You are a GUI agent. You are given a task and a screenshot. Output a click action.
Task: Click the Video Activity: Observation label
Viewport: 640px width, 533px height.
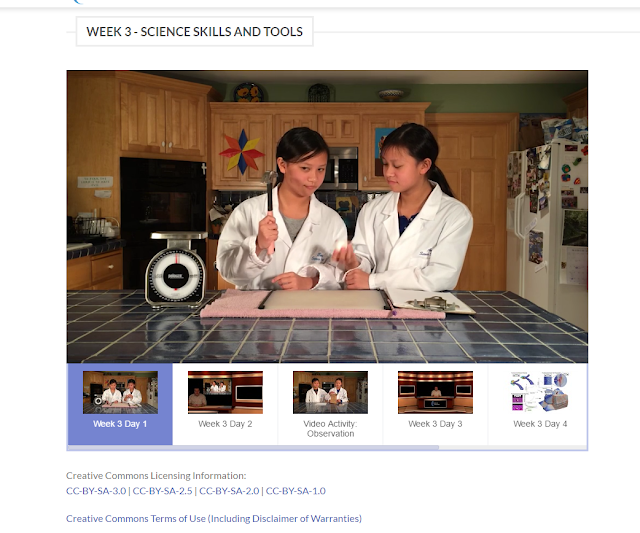click(x=330, y=429)
